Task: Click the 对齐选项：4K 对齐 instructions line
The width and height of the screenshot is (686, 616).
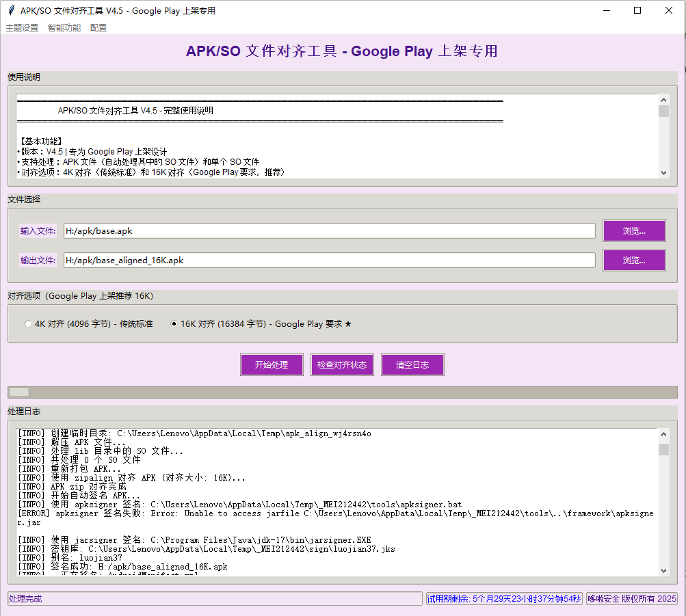Action: point(152,172)
